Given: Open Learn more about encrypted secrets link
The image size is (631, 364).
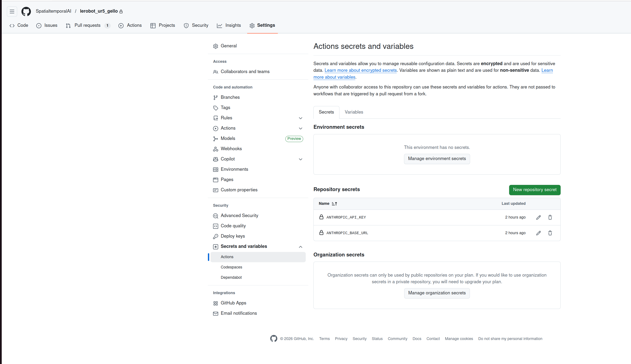Looking at the screenshot, I should (x=360, y=70).
